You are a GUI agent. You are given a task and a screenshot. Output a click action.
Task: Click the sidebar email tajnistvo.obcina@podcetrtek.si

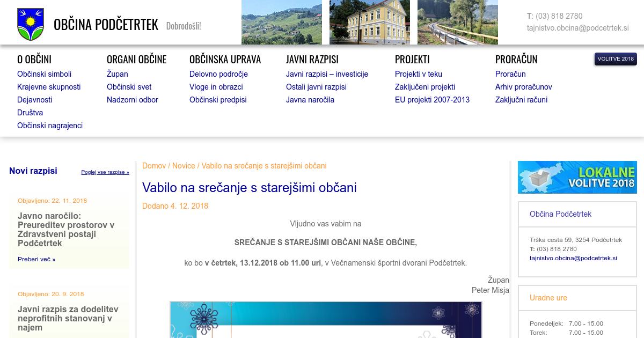tap(573, 258)
